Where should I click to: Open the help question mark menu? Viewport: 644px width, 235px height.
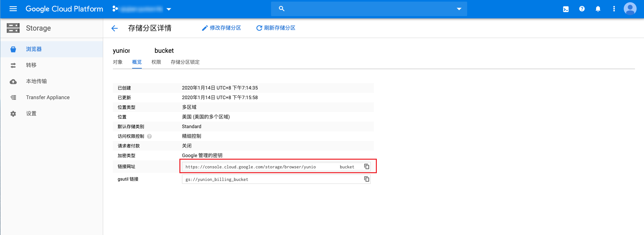point(582,9)
